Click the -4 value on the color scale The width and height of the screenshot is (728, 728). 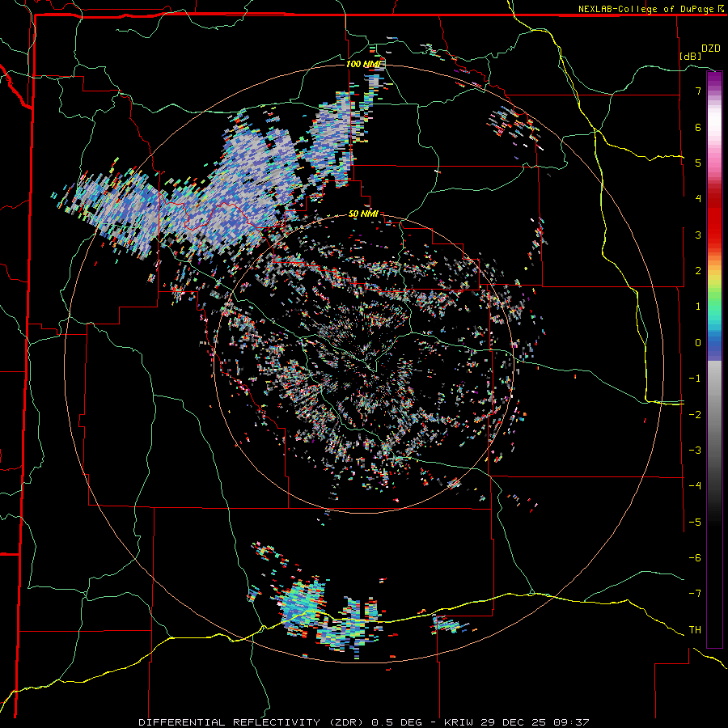click(x=695, y=485)
